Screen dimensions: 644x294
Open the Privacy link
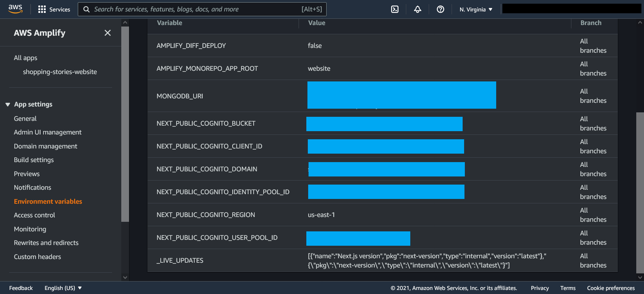tap(540, 288)
